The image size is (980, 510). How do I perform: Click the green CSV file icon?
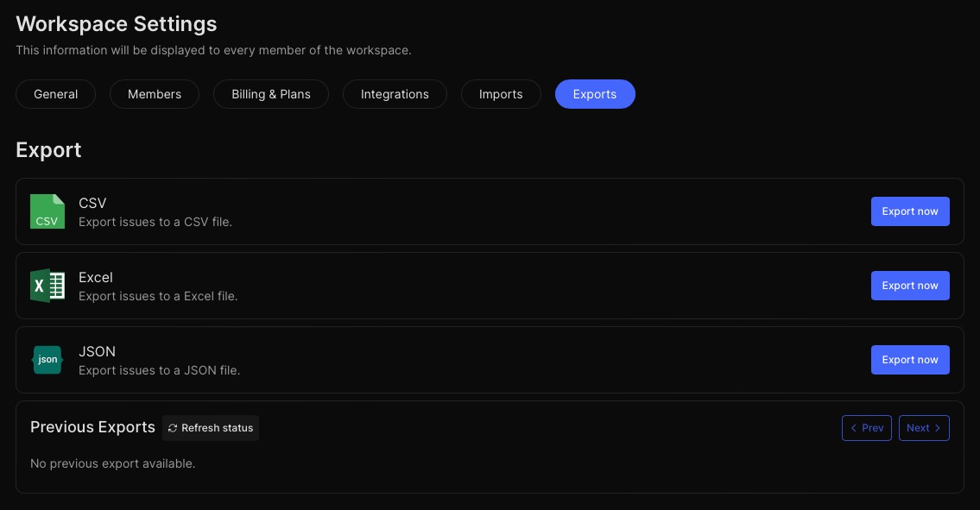pyautogui.click(x=47, y=211)
